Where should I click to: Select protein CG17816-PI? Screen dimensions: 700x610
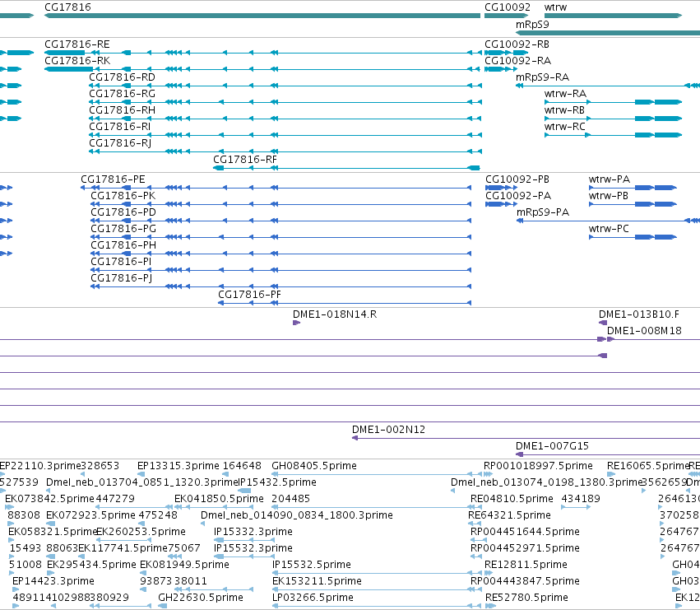(121, 262)
